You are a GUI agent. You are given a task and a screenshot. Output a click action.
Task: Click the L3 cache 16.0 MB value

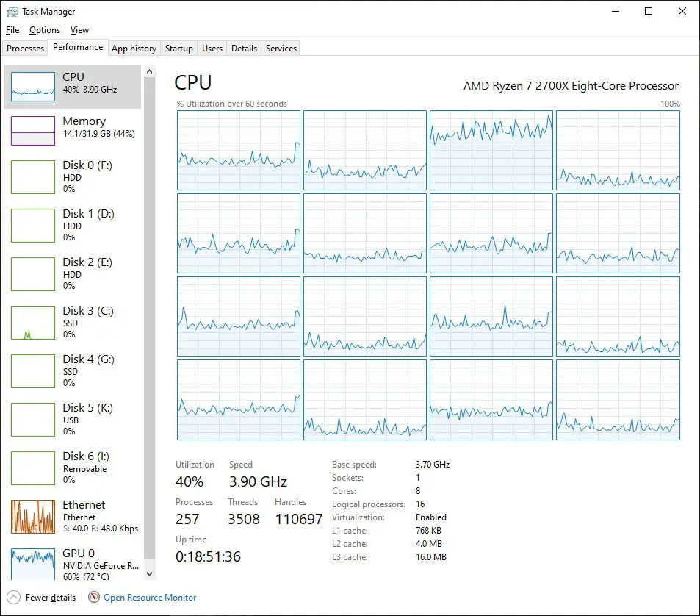(x=431, y=557)
